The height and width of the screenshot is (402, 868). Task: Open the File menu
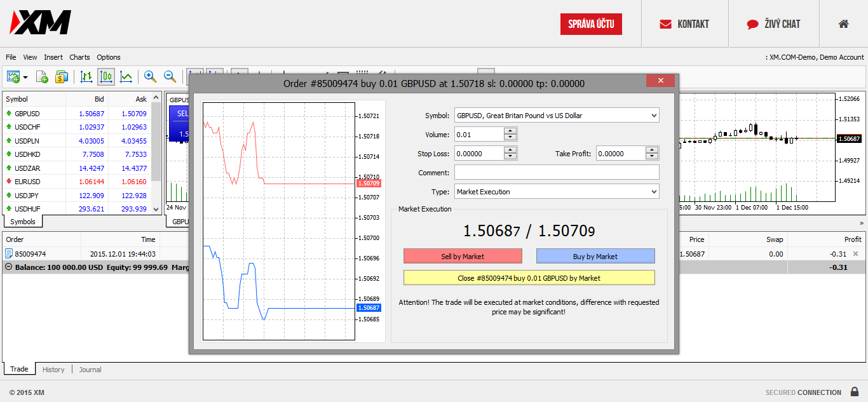(x=11, y=57)
